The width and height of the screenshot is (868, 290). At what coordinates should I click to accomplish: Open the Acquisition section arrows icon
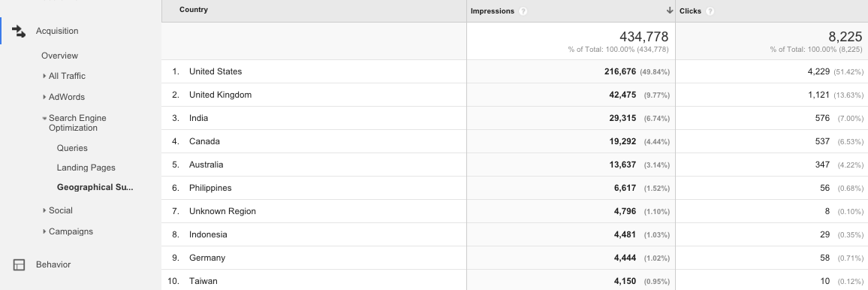tap(19, 32)
